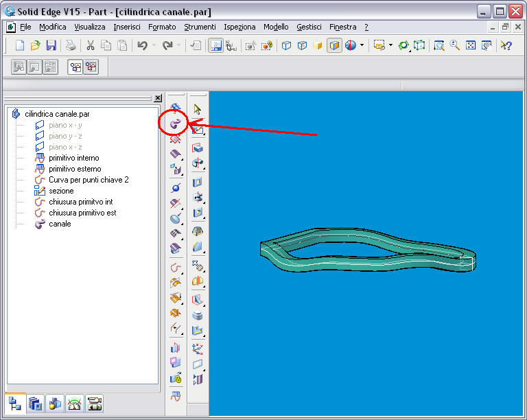Select 'chiusura primitvo int' entry
This screenshot has height=420, width=527.
81,202
